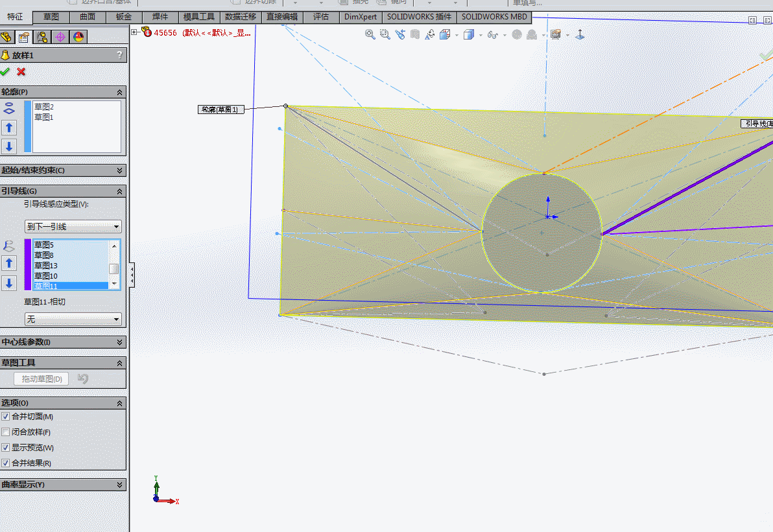Image resolution: width=773 pixels, height=532 pixels.
Task: Toggle 闭合放样(F) checkbox
Action: (x=5, y=432)
